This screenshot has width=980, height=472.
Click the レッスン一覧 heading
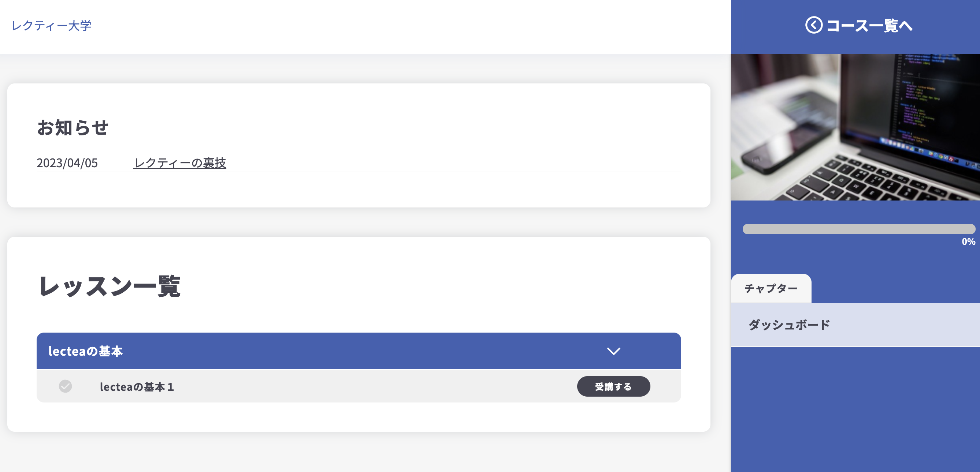click(x=109, y=286)
